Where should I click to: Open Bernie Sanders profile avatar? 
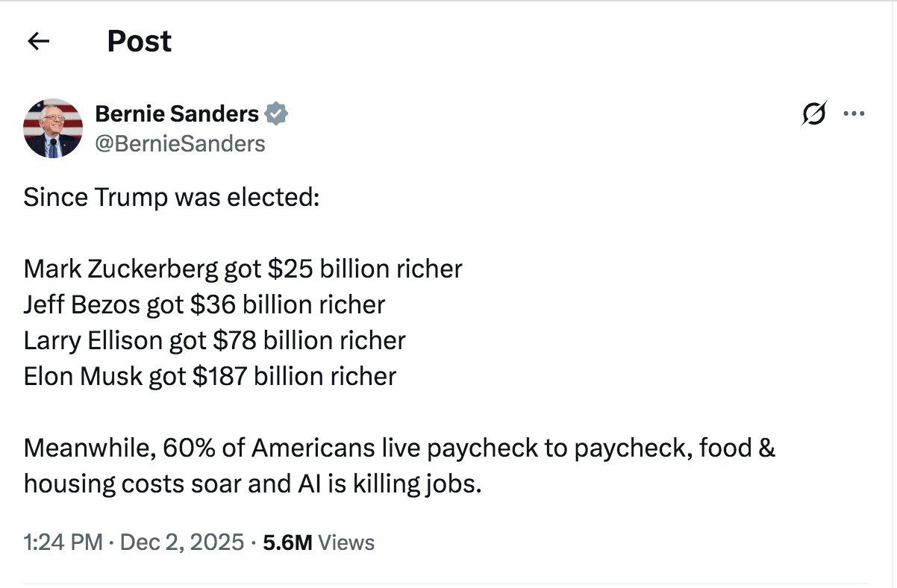53,128
